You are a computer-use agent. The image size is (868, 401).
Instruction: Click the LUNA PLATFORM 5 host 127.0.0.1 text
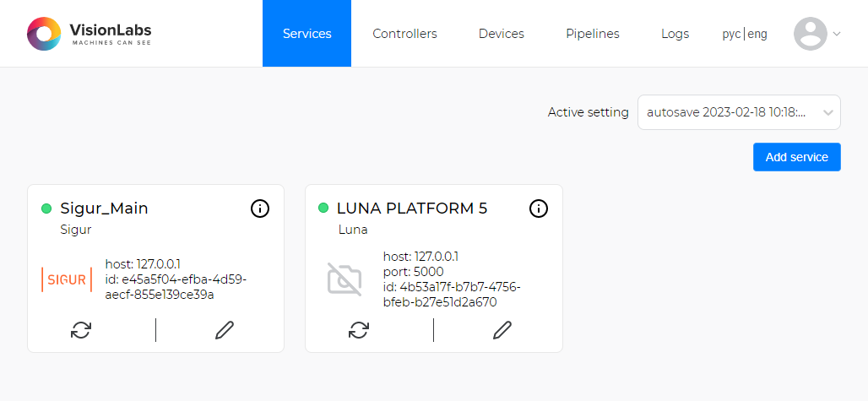(420, 257)
